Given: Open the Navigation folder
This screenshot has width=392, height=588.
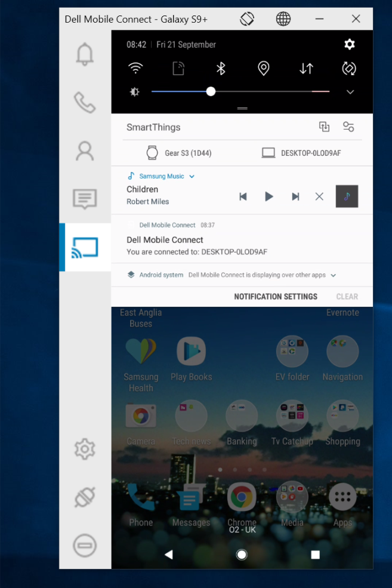Looking at the screenshot, I should [342, 352].
